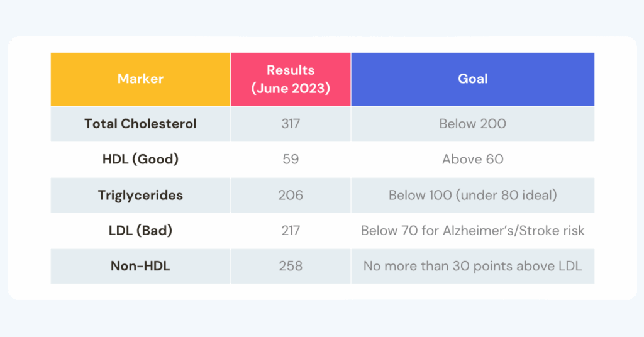Select the Non-HDL row label
The height and width of the screenshot is (337, 644).
[x=140, y=266]
